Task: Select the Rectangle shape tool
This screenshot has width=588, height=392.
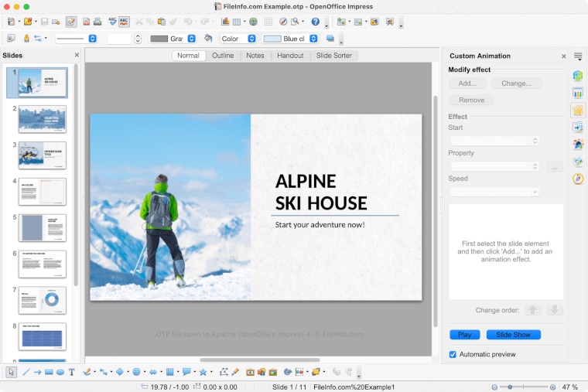Action: (49, 372)
